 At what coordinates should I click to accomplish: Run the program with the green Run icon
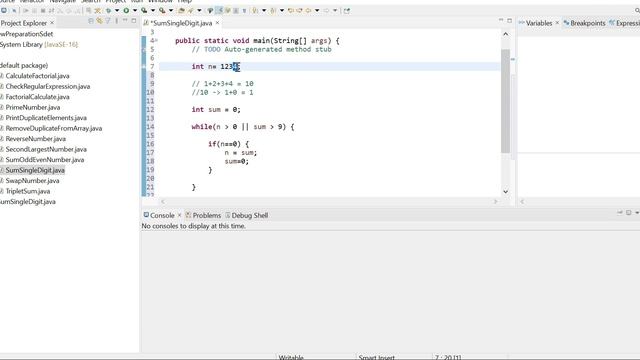pos(126,11)
